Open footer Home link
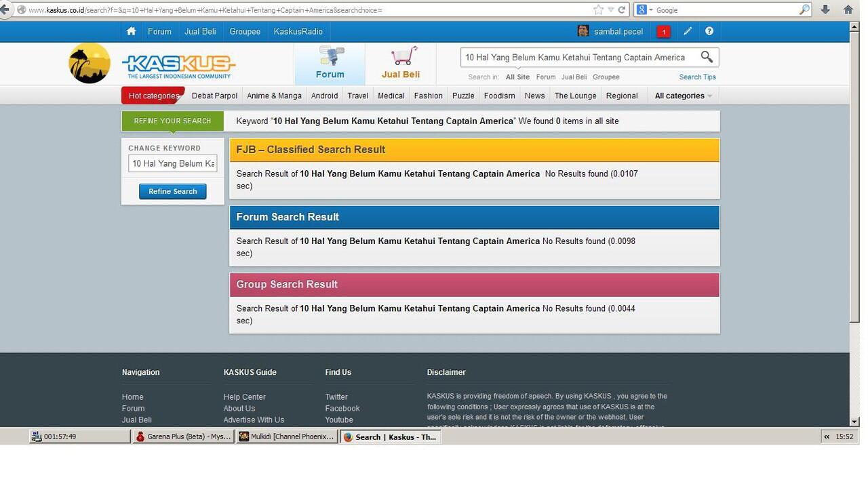The width and height of the screenshot is (868, 488). 133,397
